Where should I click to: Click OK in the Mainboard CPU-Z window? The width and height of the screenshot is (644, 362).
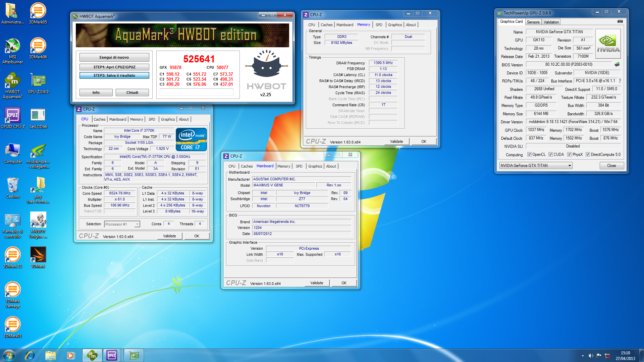(344, 283)
